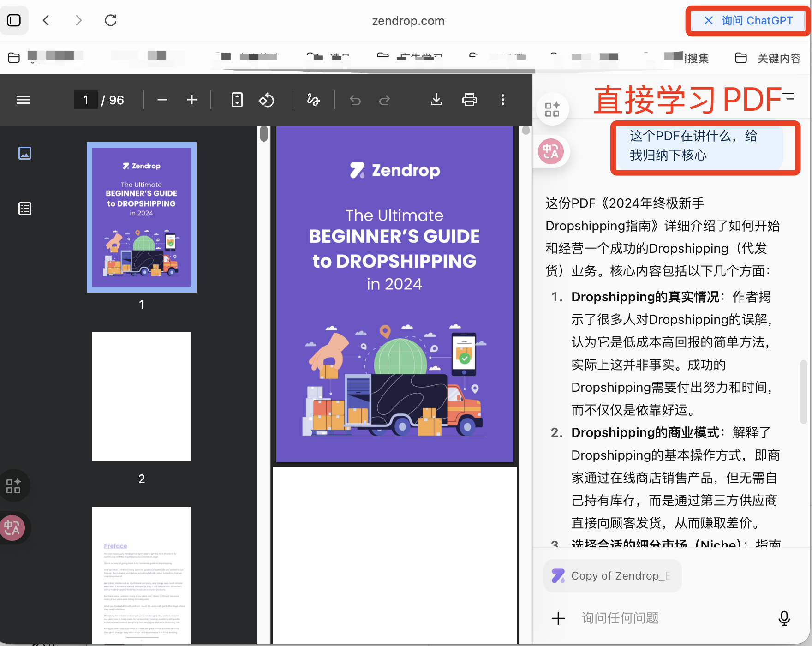Click the page number input field
Screen dimensions: 812x646
coord(86,100)
